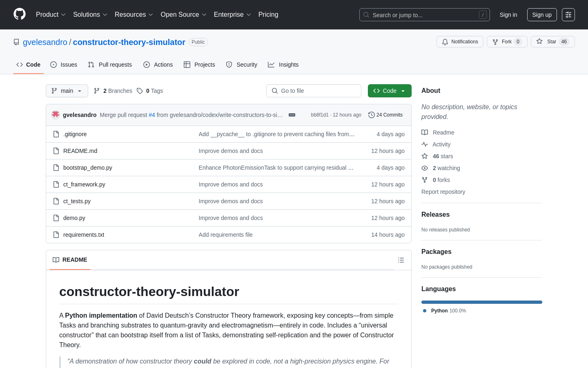
Task: Click the file icon for demo.py
Action: 56,218
